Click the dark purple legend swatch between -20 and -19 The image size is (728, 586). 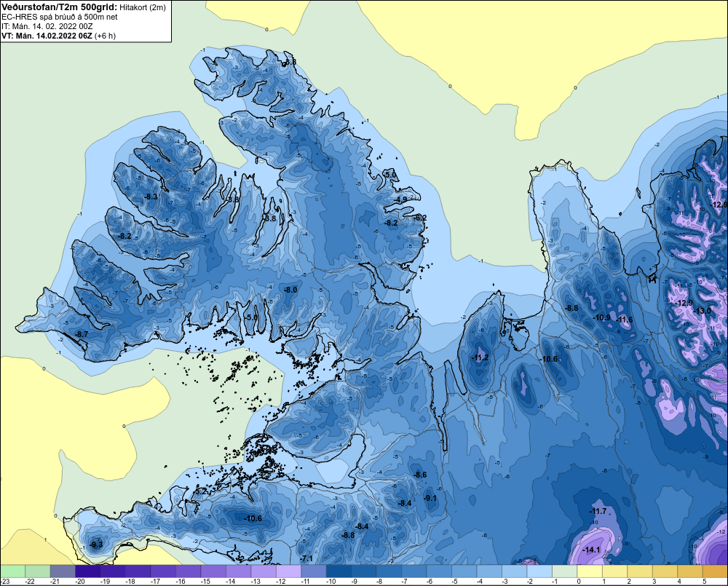(x=88, y=571)
